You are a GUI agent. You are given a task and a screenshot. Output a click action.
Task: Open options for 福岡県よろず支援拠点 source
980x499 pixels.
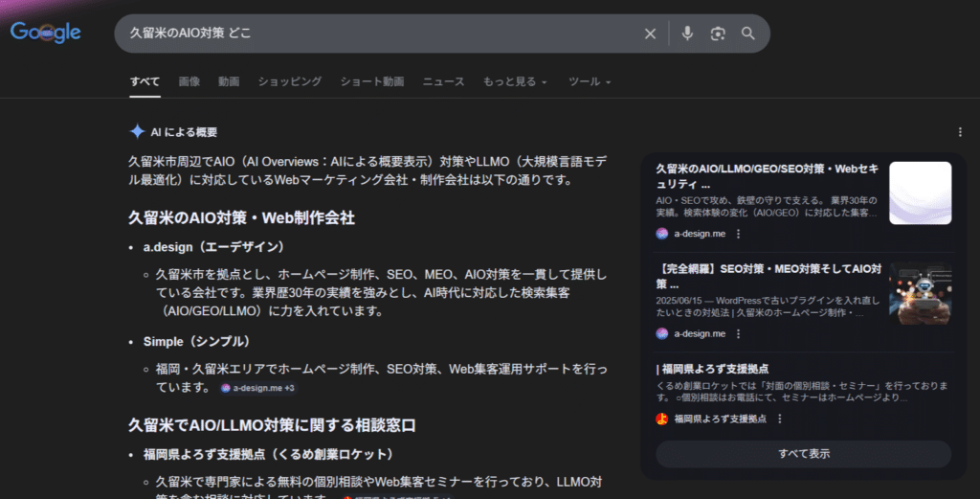click(779, 419)
